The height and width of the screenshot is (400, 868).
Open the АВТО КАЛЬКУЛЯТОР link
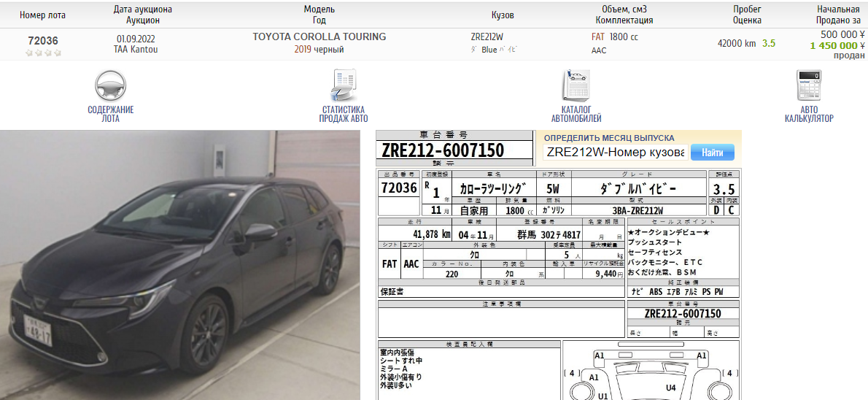(809, 114)
